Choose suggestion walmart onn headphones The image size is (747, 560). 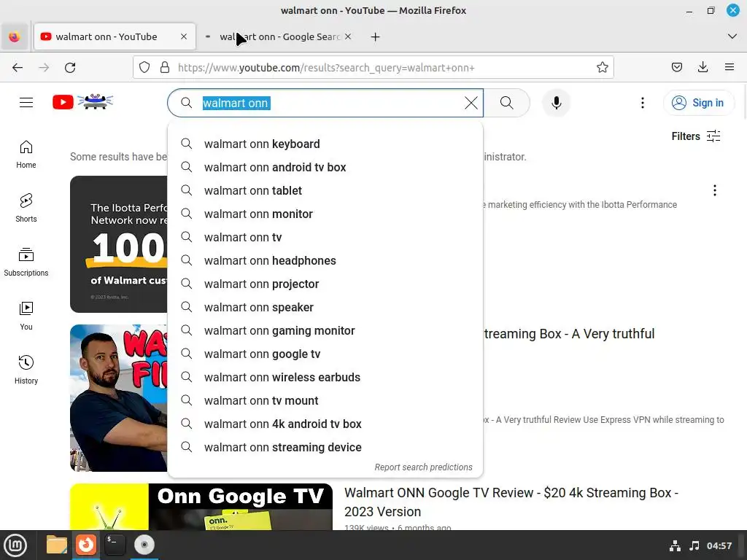[x=325, y=260]
